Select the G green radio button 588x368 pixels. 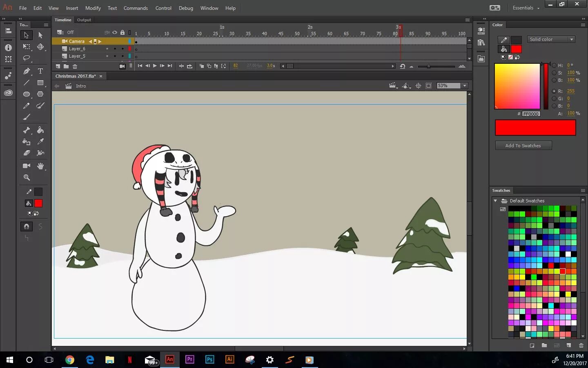click(x=554, y=99)
